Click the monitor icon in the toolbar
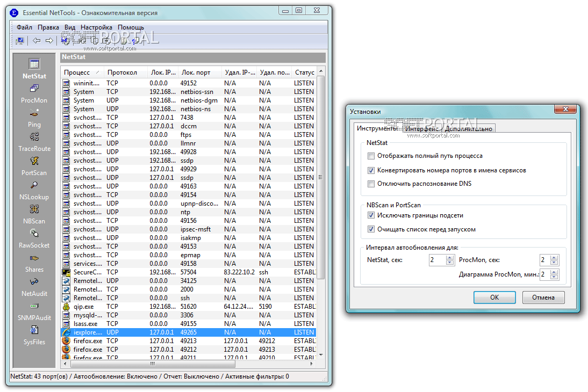This screenshot has height=392, width=588. [x=19, y=40]
